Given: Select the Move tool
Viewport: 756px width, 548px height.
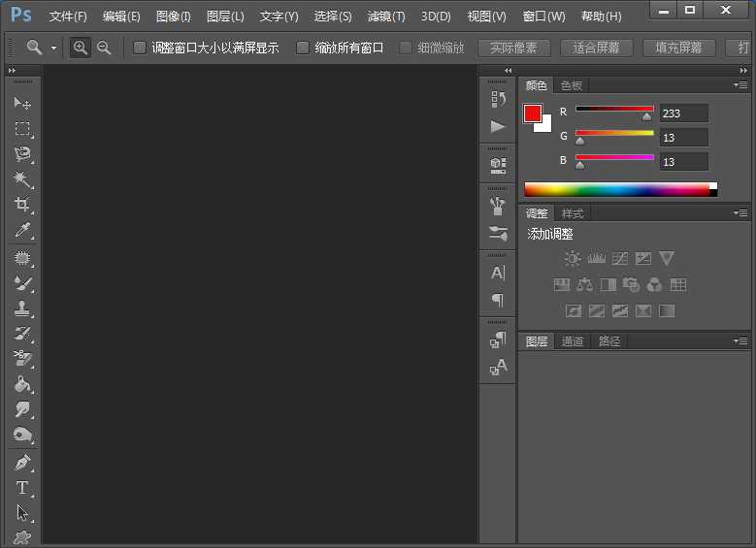Looking at the screenshot, I should click(22, 103).
